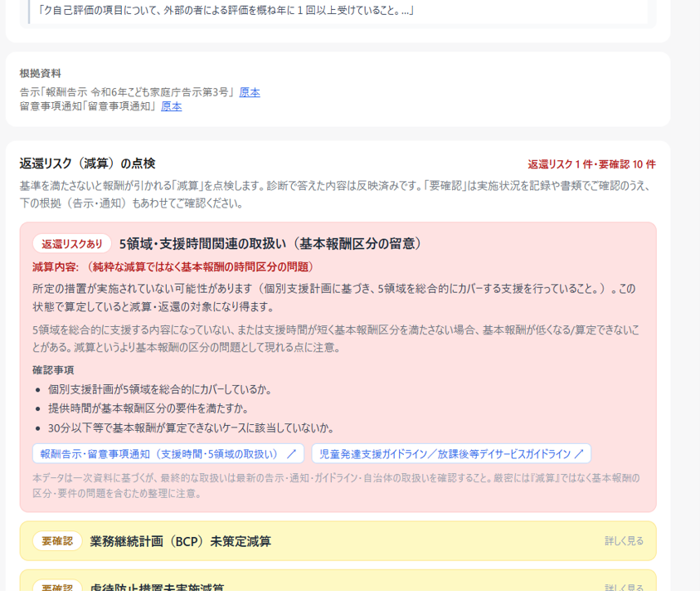
Task: Click the red 減算内容 line
Action: pyautogui.click(x=173, y=267)
